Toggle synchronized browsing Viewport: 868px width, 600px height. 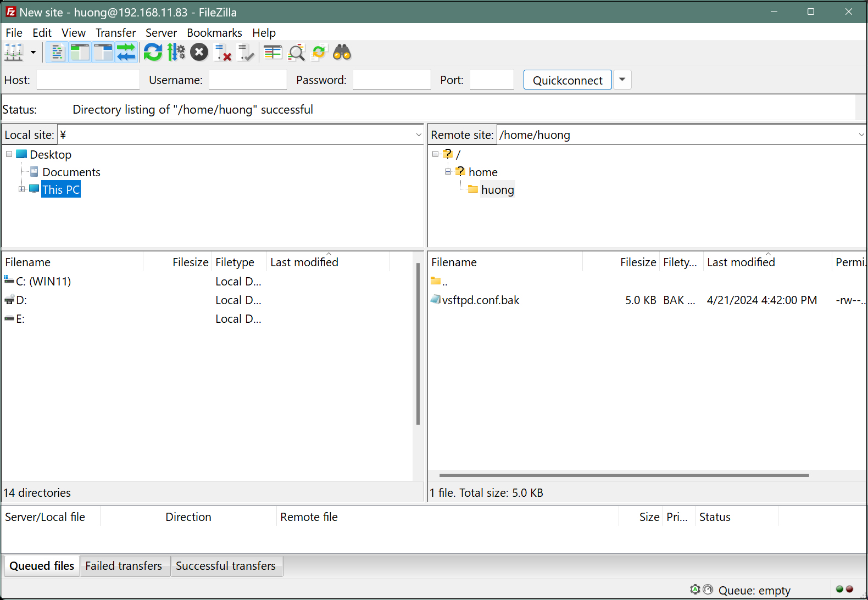click(319, 53)
